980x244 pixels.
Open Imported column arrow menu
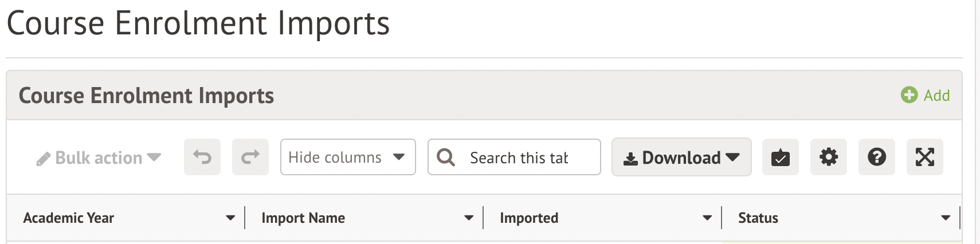pyautogui.click(x=707, y=218)
